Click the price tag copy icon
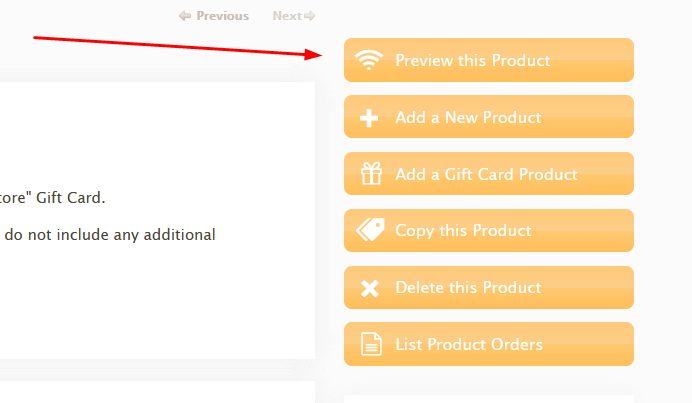692x403 pixels. (x=370, y=230)
